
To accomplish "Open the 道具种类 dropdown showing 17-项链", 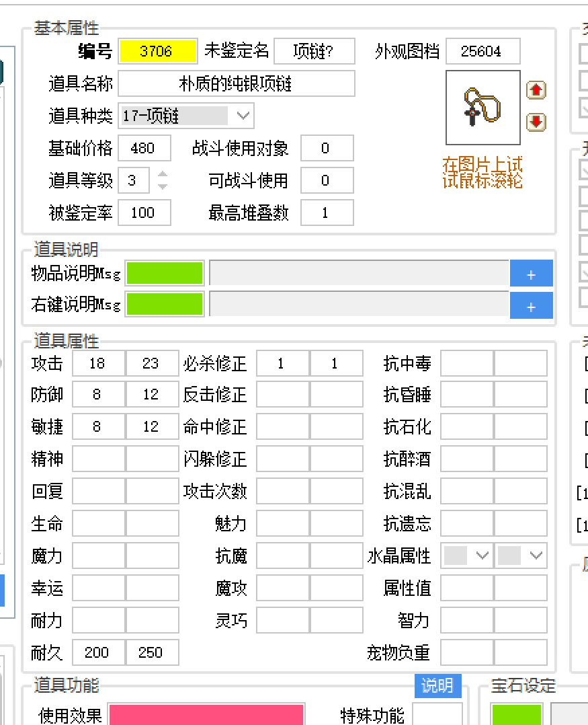I will pyautogui.click(x=243, y=115).
